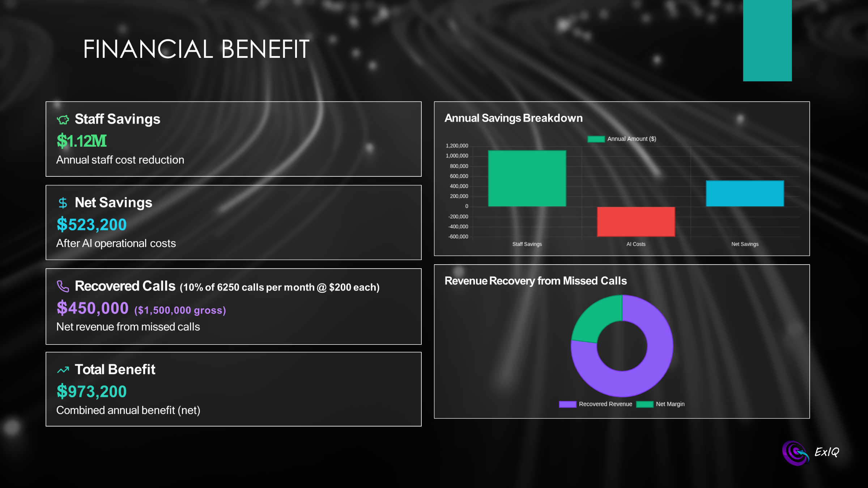
Task: Click the ExIQ swirl logo
Action: tap(796, 453)
